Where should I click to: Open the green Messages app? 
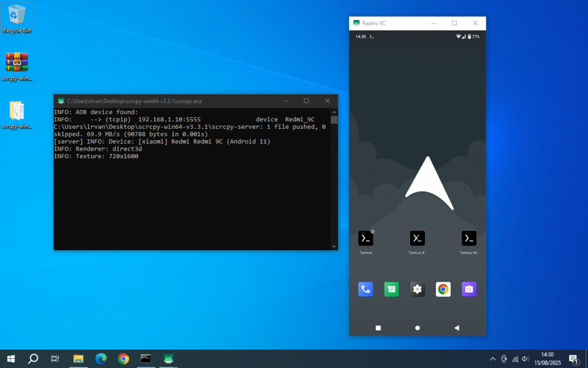click(x=392, y=289)
